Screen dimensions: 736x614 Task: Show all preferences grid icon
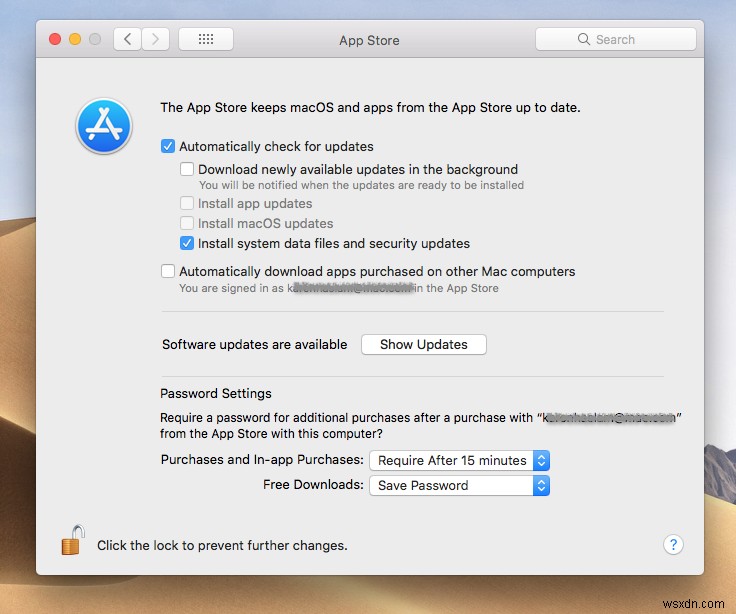(x=206, y=39)
